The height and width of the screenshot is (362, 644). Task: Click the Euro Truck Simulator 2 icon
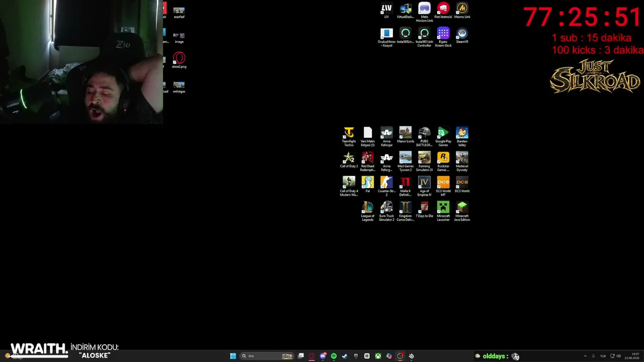click(386, 212)
